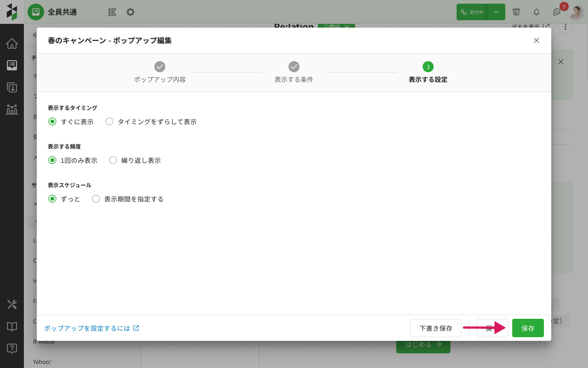Open the inbox icon in sidebar
This screenshot has width=588, height=368.
point(12,65)
